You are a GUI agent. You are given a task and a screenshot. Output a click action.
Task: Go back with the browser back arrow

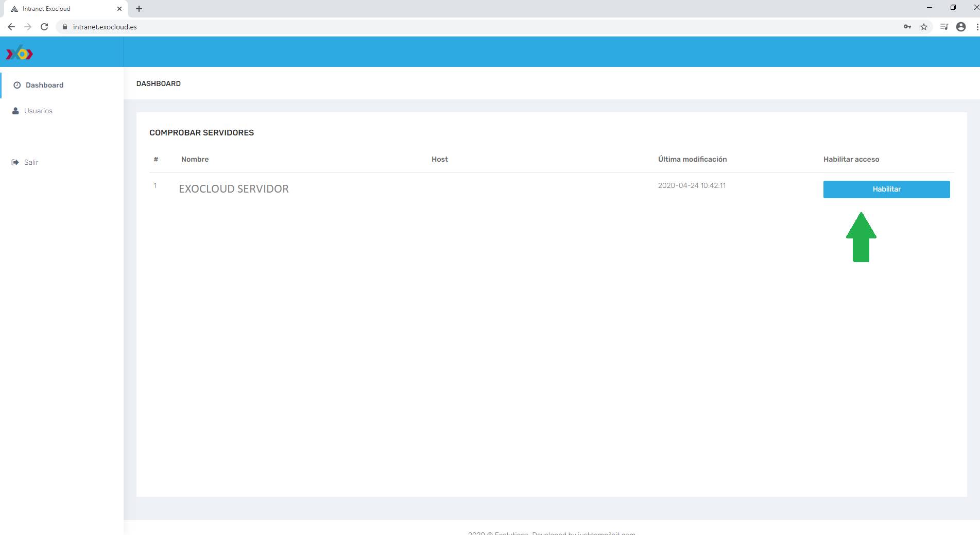click(11, 27)
